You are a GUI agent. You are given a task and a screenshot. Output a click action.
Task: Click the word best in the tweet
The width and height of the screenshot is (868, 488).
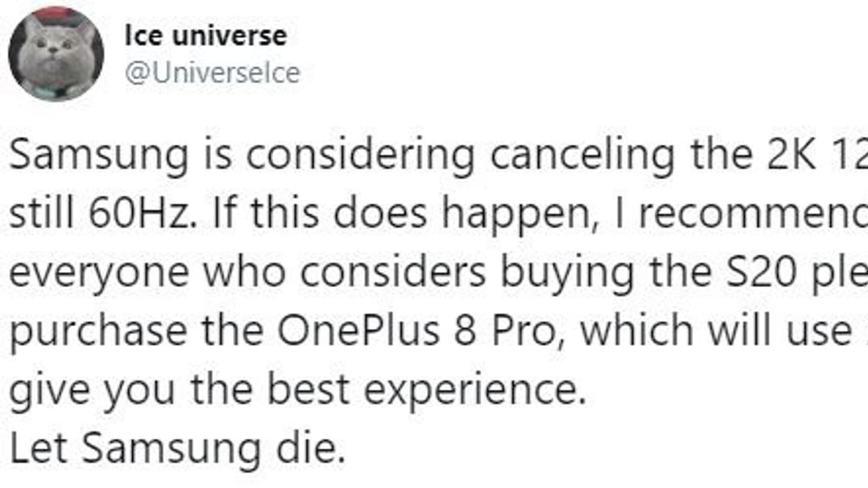308,389
